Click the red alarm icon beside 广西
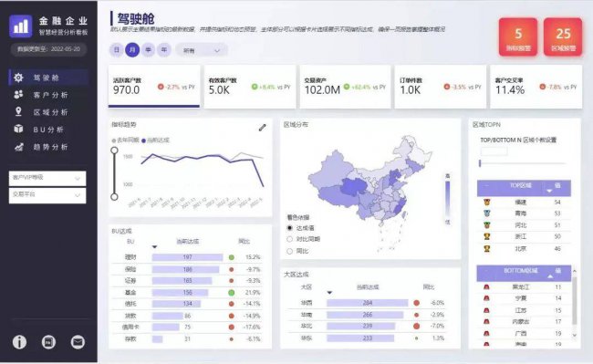This screenshot has width=593, height=364. [x=486, y=333]
